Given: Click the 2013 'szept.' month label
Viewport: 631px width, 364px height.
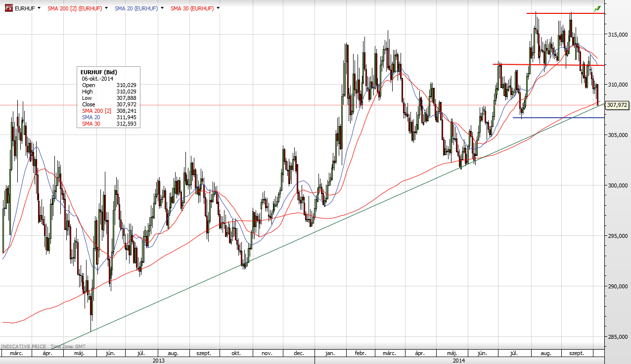Looking at the screenshot, I should [204, 354].
